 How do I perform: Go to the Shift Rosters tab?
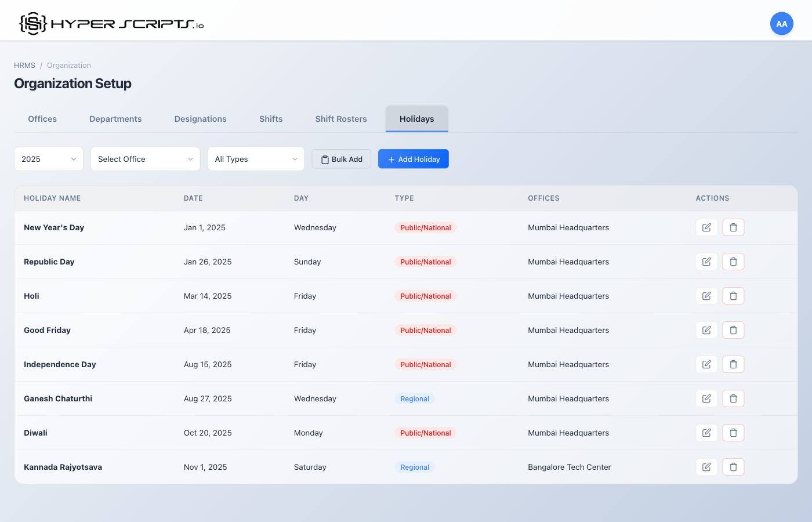tap(341, 119)
